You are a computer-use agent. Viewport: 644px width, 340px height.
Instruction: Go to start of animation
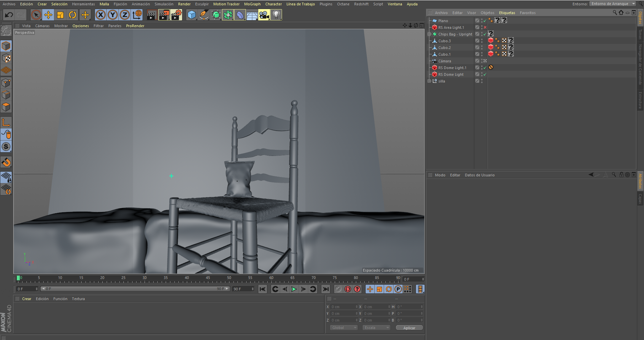click(x=263, y=289)
